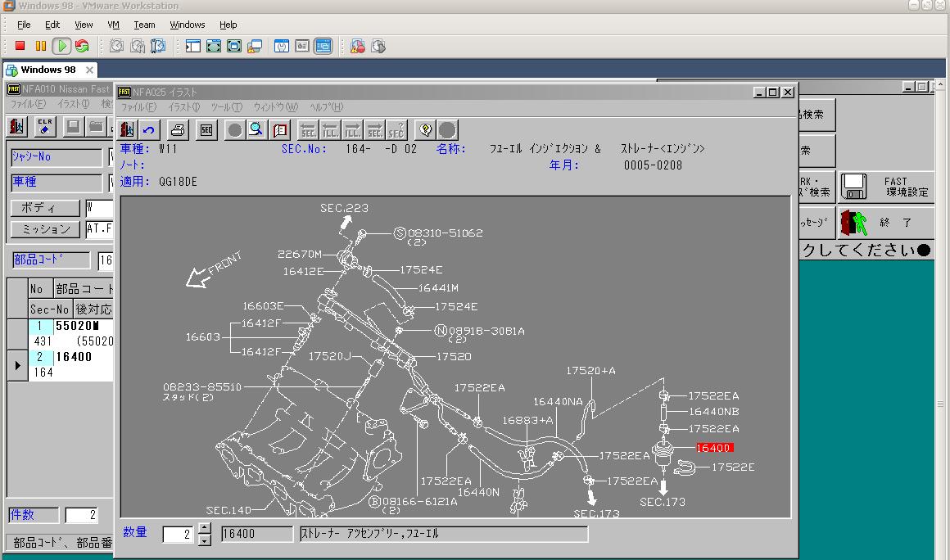Switch to the Windows 98 tab

[49, 70]
